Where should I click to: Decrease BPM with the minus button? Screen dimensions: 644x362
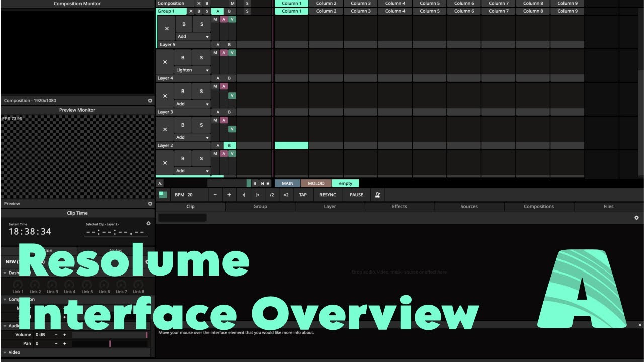(215, 195)
